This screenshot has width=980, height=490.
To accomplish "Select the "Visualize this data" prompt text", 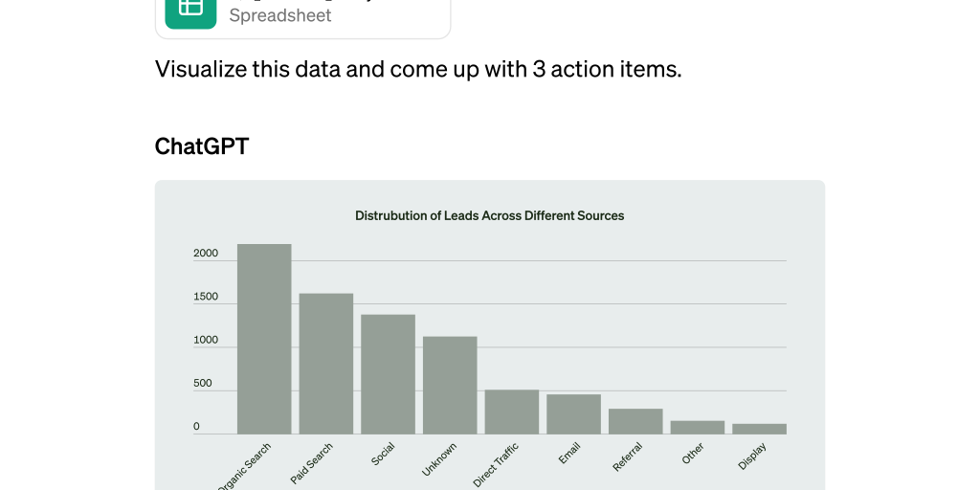I will [418, 69].
